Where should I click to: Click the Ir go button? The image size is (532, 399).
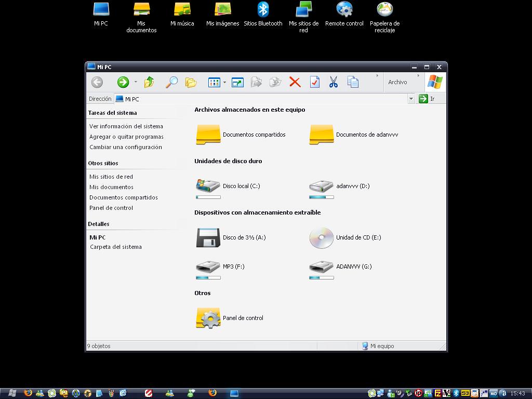[427, 99]
